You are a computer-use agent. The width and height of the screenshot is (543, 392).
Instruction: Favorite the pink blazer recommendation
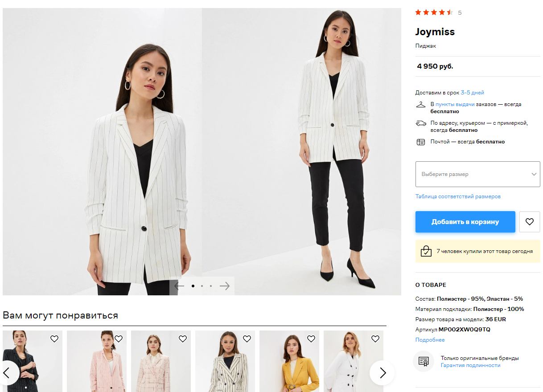(119, 339)
